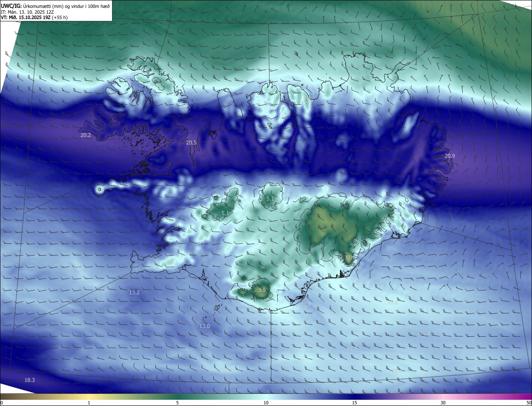The image size is (532, 406).
Task: Click the 3.5 value on the southern glacier
Action: tap(262, 290)
